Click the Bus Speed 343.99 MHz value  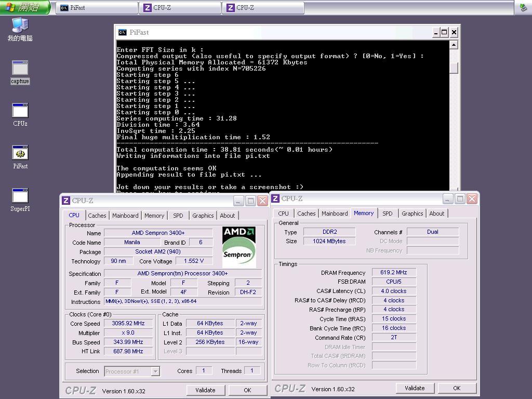(x=128, y=342)
